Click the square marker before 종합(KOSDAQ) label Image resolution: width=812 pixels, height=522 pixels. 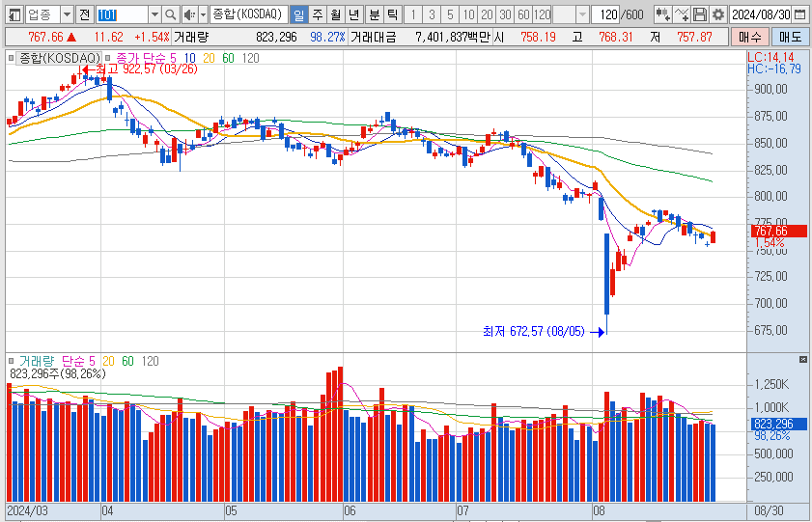[x=11, y=58]
